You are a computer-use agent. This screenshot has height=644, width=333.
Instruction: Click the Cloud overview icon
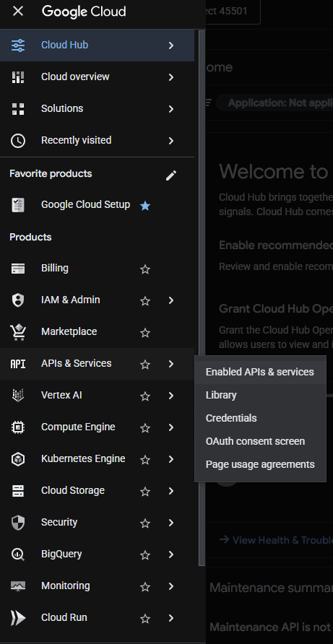17,77
